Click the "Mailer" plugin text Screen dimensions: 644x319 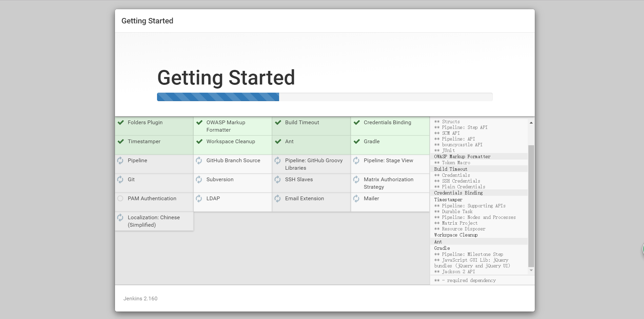pyautogui.click(x=371, y=199)
